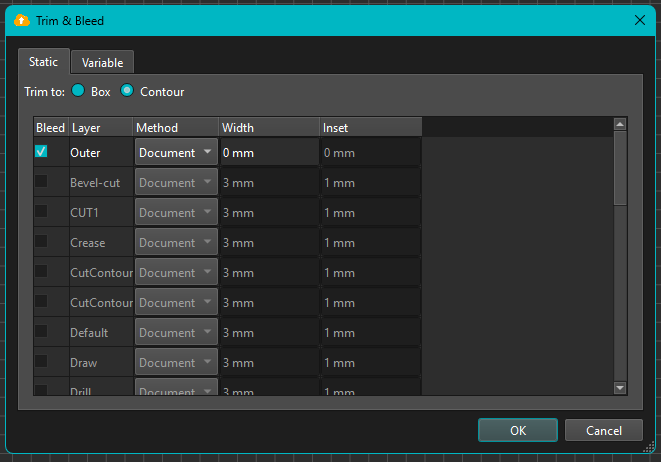Select the Box trim radio button
This screenshot has width=661, height=462.
(78, 92)
